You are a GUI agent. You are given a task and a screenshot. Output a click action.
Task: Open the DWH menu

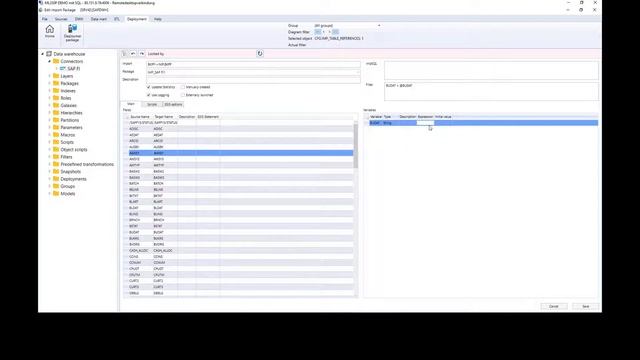[79, 19]
